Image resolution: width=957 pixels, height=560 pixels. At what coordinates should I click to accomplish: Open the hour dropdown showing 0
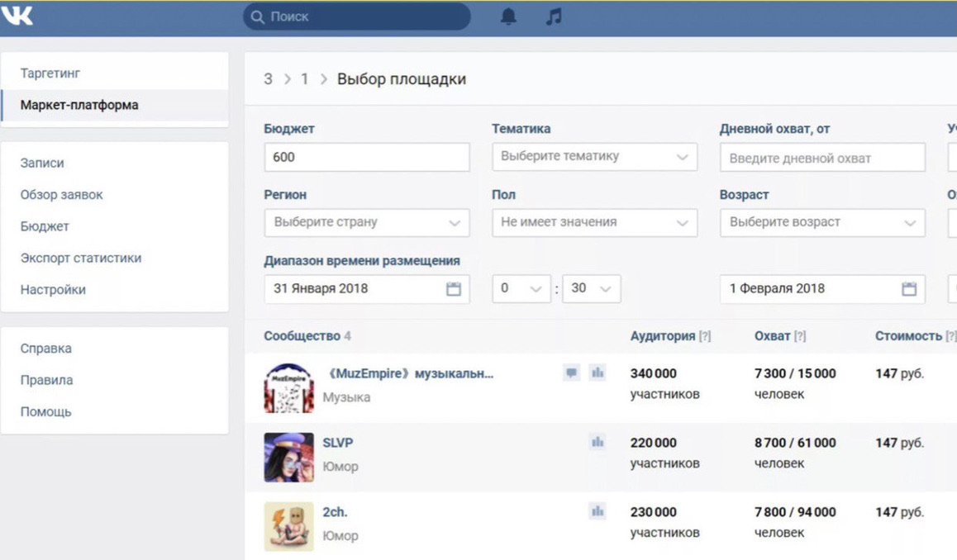pos(521,288)
